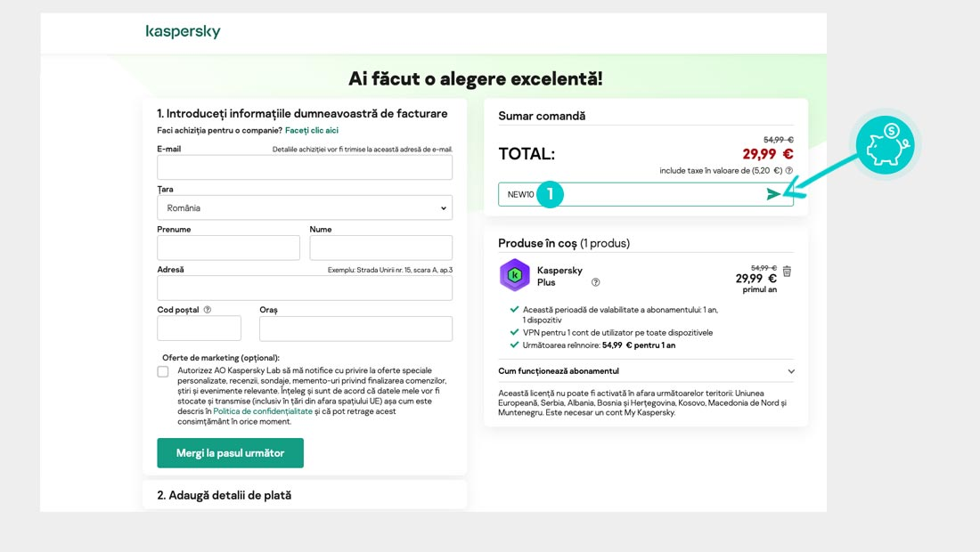Click the piggy bank savings icon
The image size is (980, 552).
885,145
